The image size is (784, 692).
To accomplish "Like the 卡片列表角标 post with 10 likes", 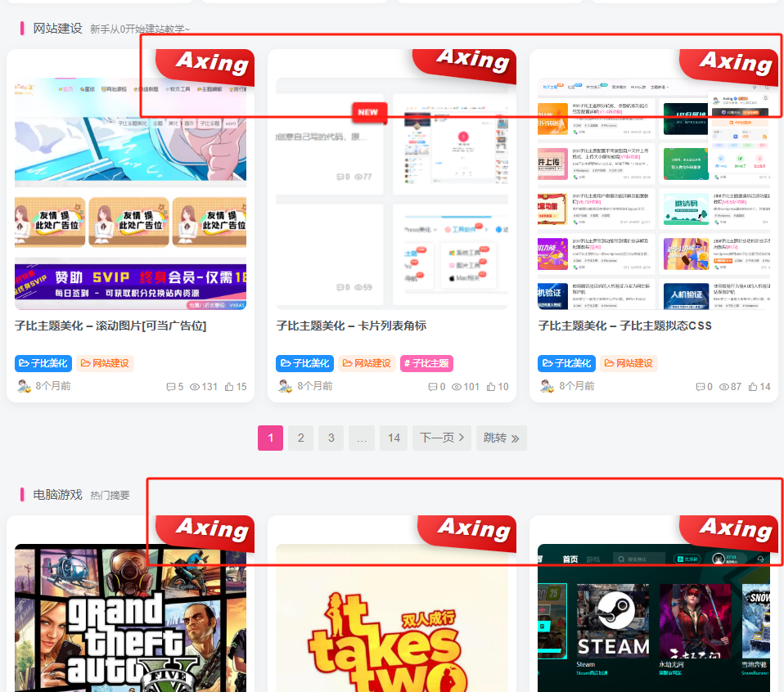I will coord(491,387).
